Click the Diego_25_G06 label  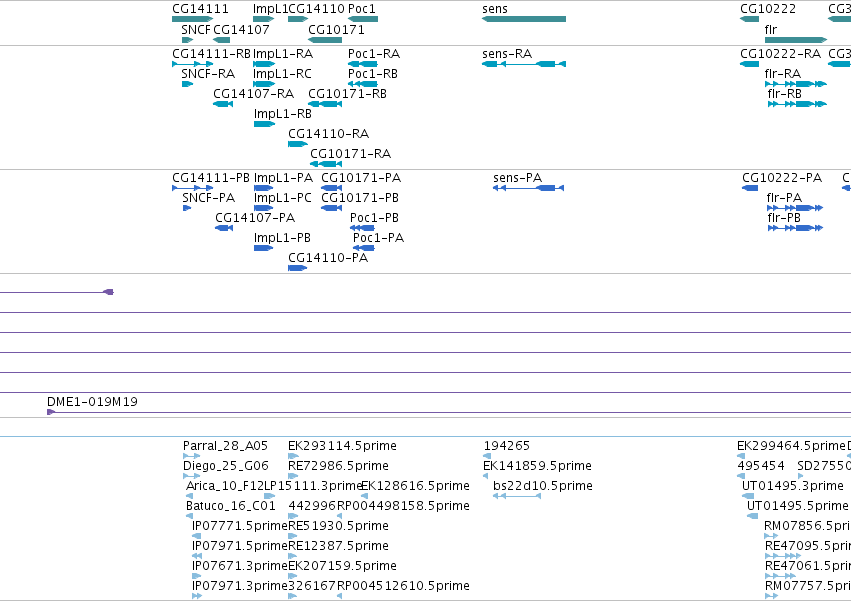coord(226,466)
